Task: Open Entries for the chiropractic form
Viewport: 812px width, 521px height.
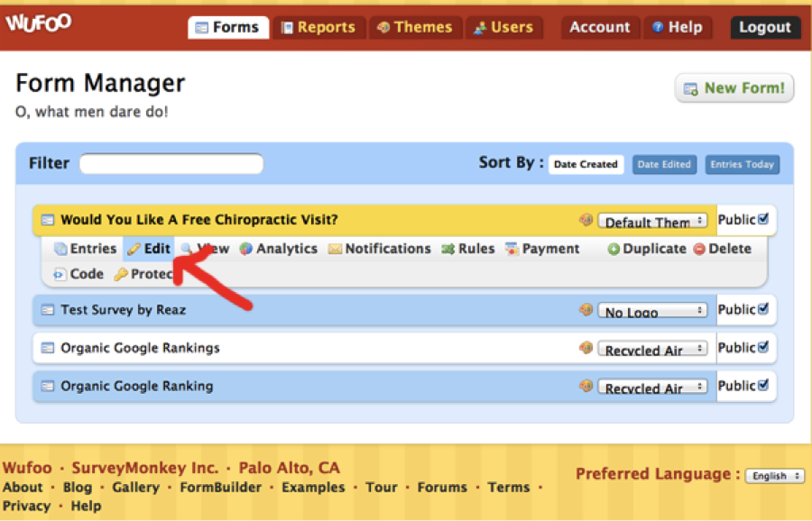Action: 86,249
